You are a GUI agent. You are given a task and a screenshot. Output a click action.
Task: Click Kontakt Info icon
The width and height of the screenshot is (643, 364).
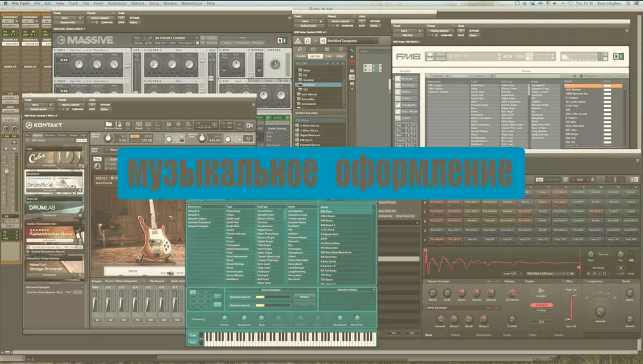click(x=128, y=124)
